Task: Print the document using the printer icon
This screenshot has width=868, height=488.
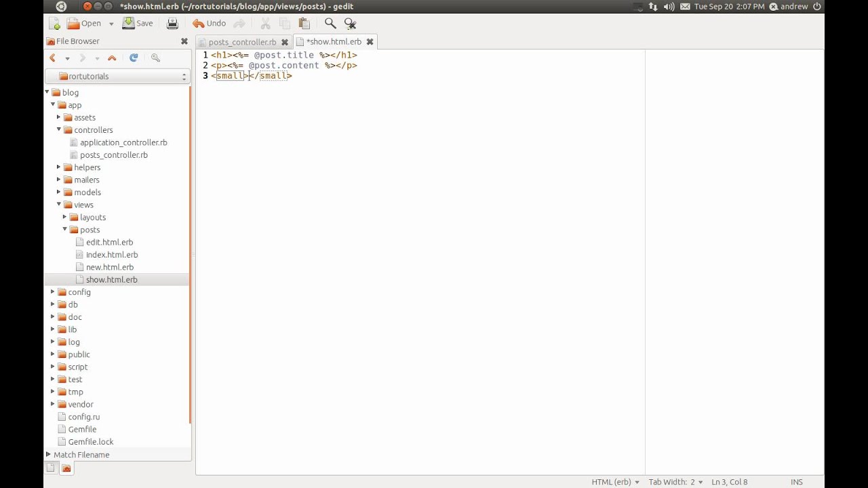Action: point(172,23)
